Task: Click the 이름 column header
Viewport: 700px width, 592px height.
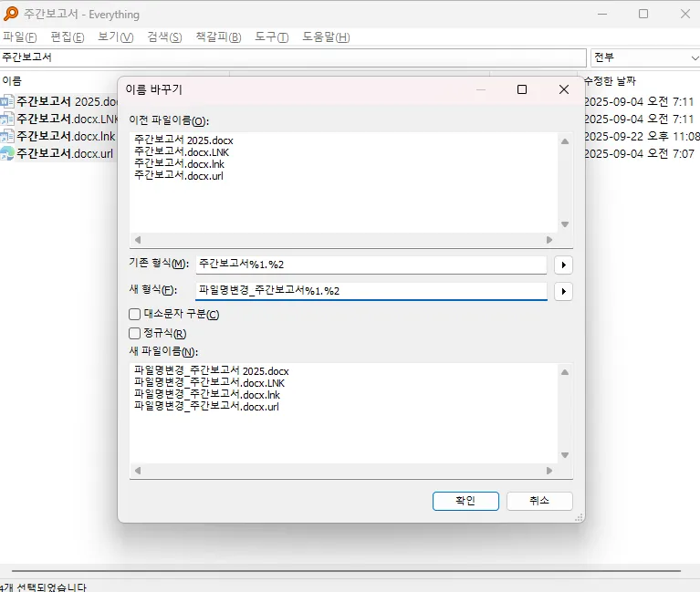Action: 12,81
